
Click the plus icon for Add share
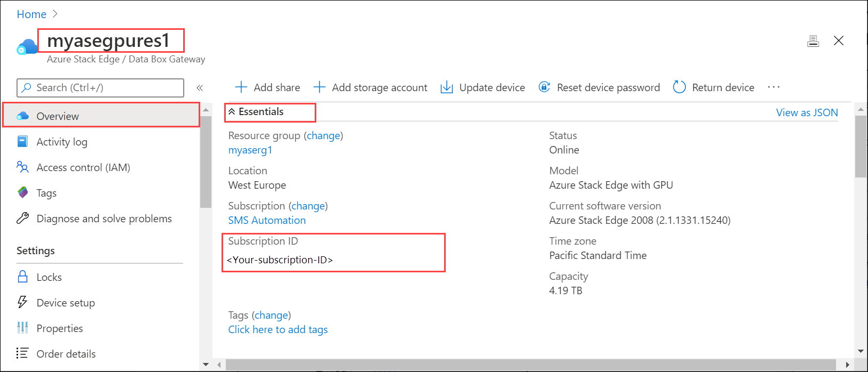point(241,87)
